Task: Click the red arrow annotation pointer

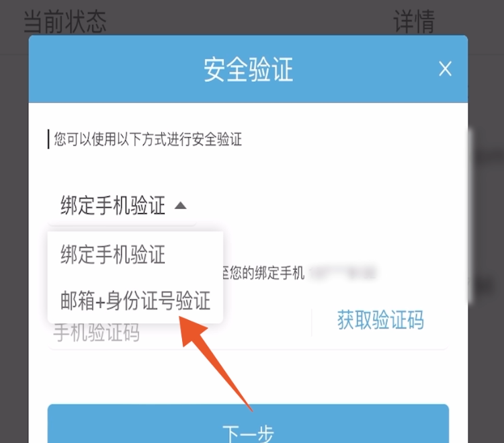Action: 214,360
